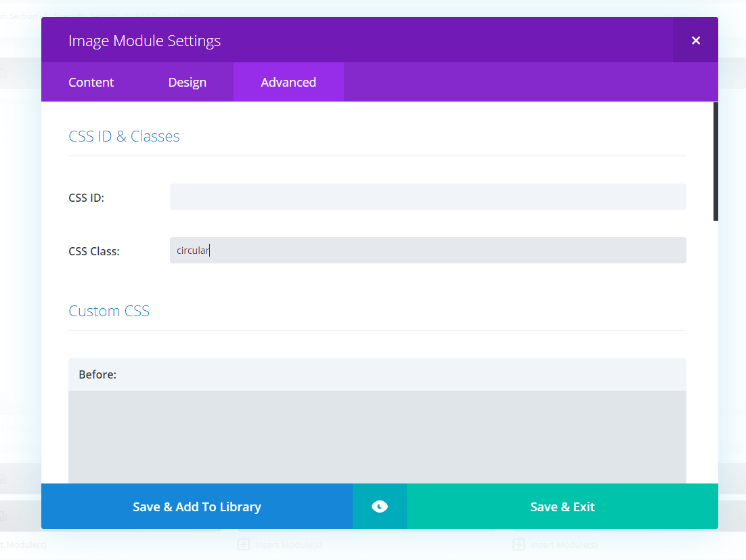This screenshot has height=560, width=746.
Task: Select the Advanced tab
Action: (x=288, y=83)
